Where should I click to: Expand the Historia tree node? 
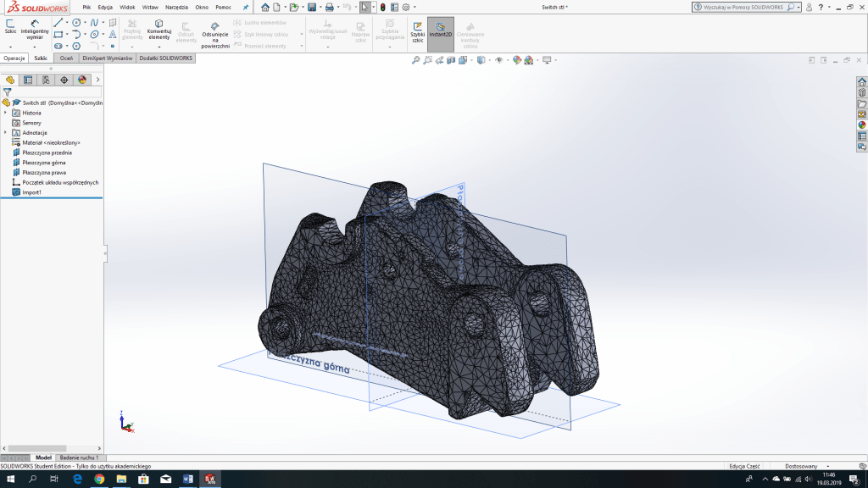tap(5, 113)
